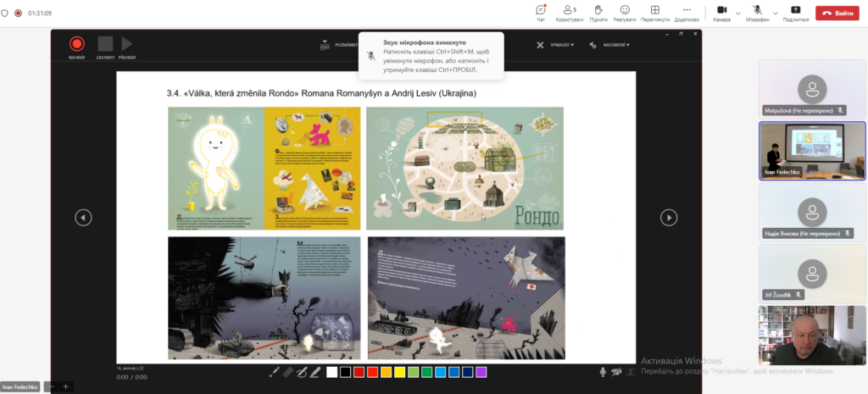The image size is (868, 394).
Task: Raise hand with the Підняти icon
Action: click(x=598, y=13)
